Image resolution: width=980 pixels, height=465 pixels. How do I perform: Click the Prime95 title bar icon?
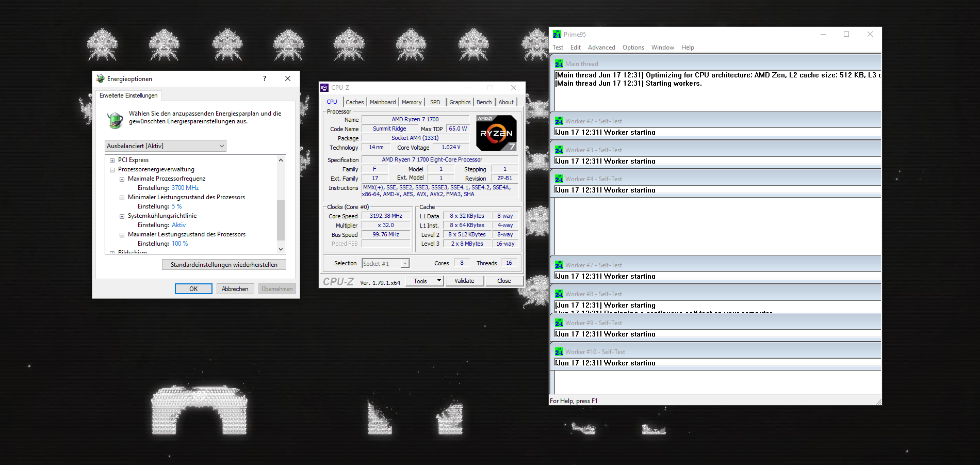(x=557, y=35)
